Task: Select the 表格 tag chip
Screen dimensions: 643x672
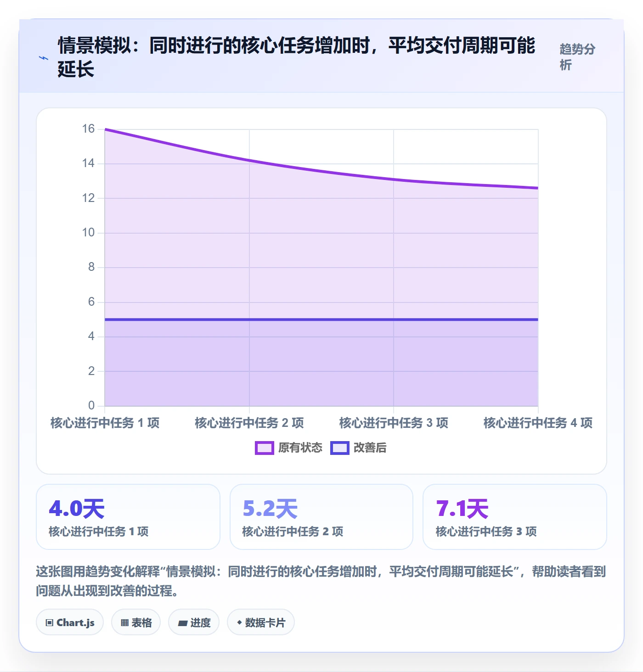Action: pyautogui.click(x=136, y=622)
